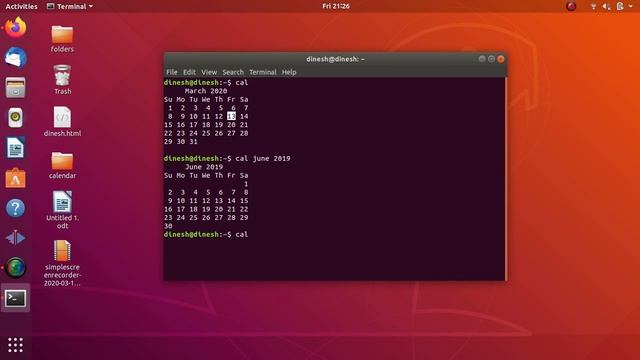Open the screen recorder icon in dock
This screenshot has width=640, height=360.
(16, 268)
